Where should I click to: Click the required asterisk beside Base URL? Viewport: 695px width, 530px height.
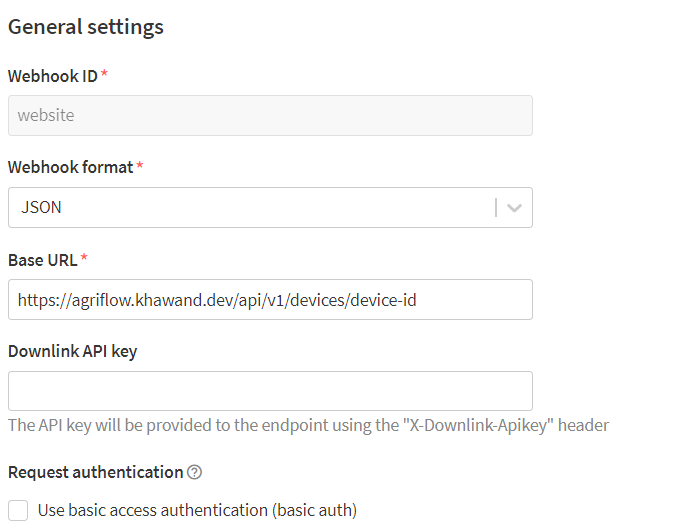pos(84,259)
